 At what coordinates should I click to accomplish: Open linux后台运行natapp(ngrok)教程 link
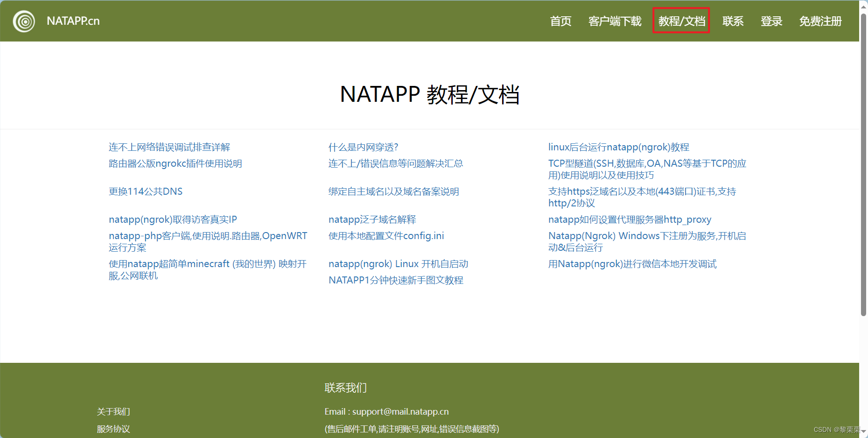pos(619,147)
